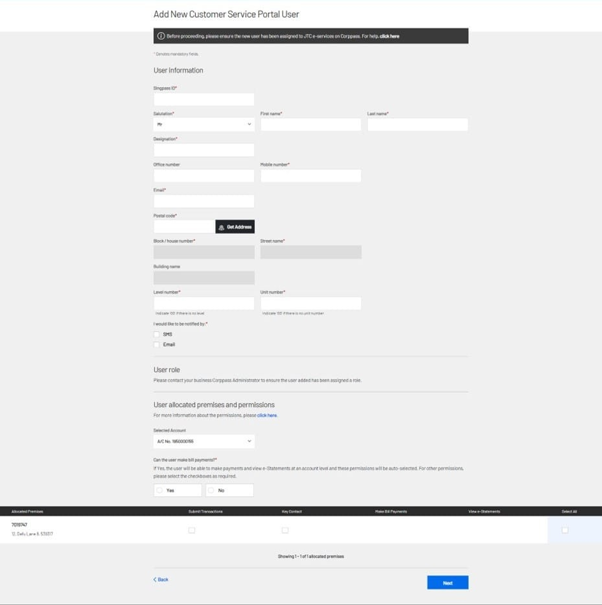This screenshot has width=602, height=605.
Task: Open the Salutation dropdown
Action: (x=204, y=124)
